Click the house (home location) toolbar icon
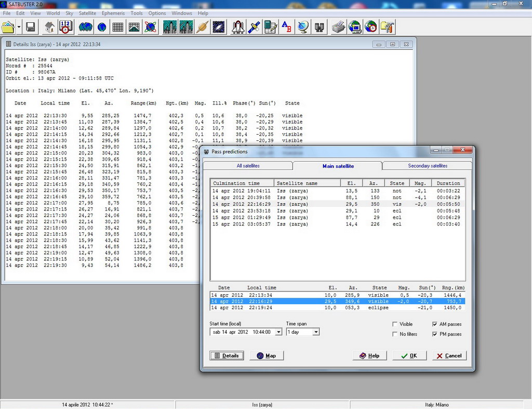The width and height of the screenshot is (532, 409). pyautogui.click(x=50, y=27)
